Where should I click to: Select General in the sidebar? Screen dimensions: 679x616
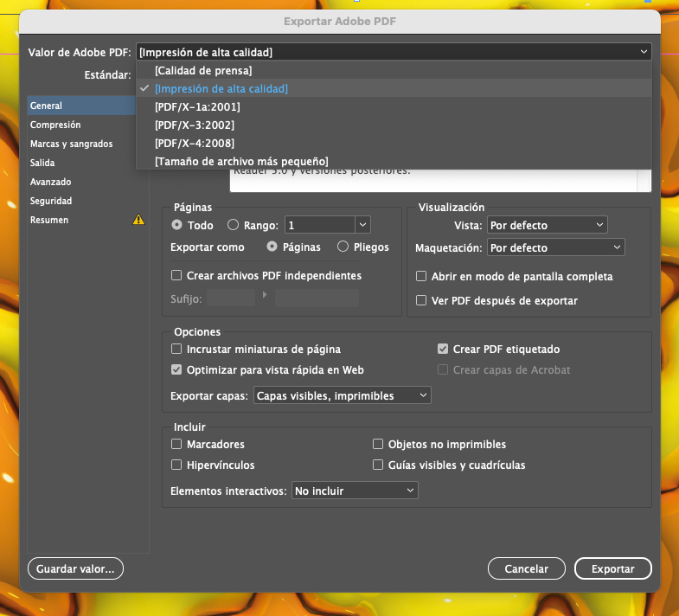(81, 106)
